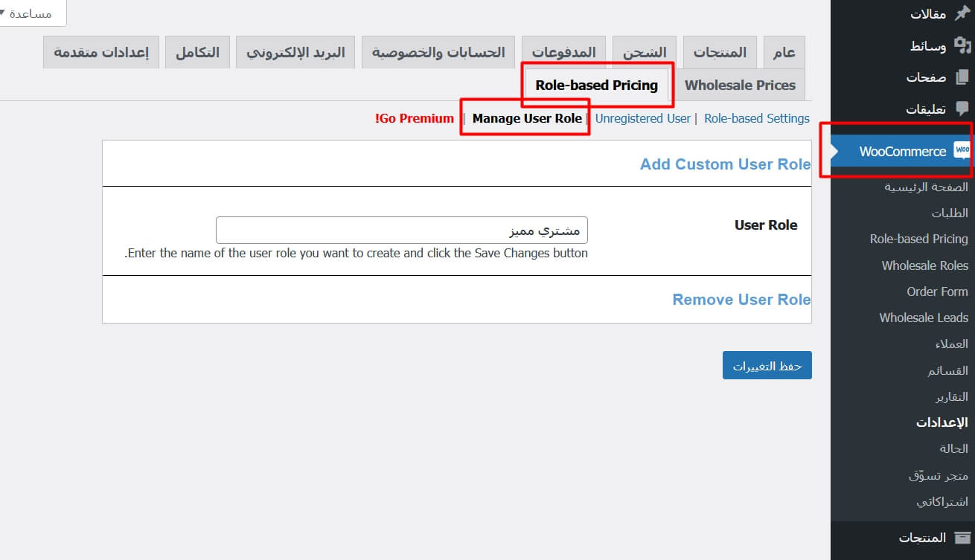Open the مقالات menu item

(928, 14)
